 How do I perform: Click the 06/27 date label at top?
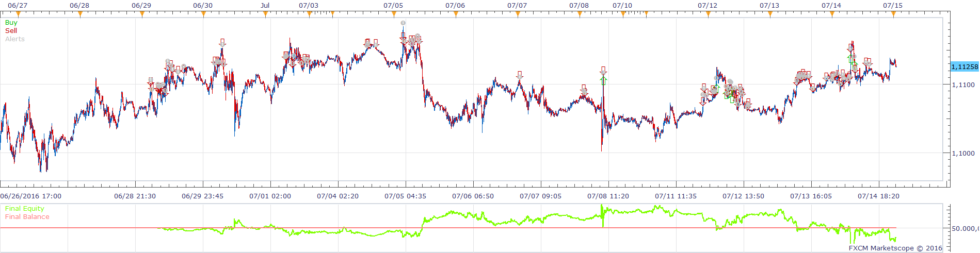[x=18, y=6]
